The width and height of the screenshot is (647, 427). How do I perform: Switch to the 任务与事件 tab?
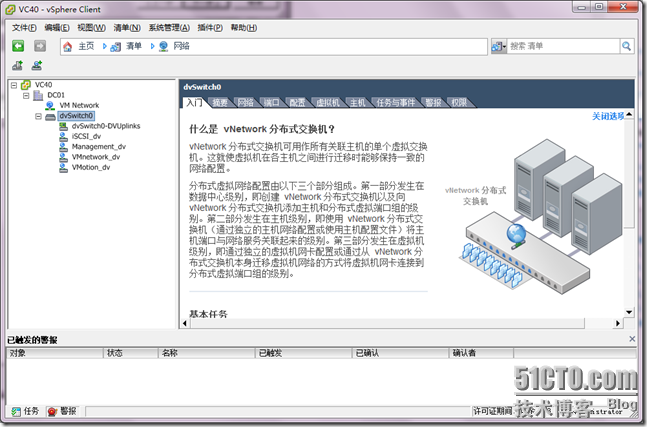point(395,103)
